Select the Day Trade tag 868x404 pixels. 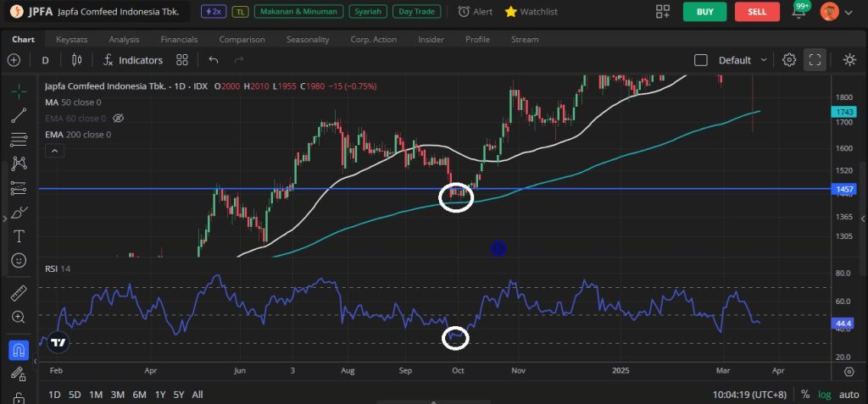[x=417, y=12]
